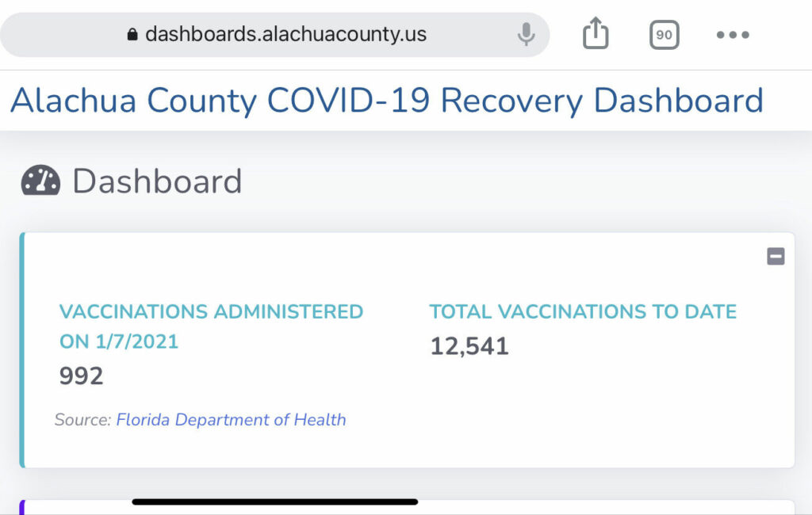
Task: Click the 12,541 total vaccinations figure
Action: pos(469,346)
